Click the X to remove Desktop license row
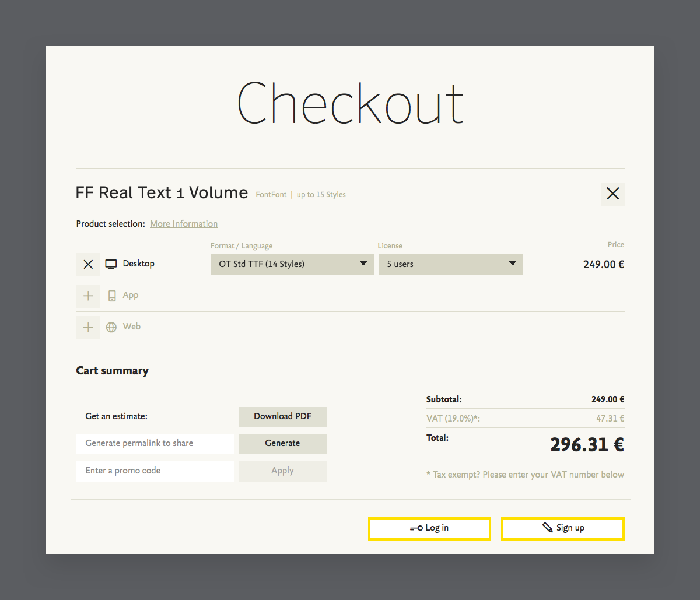This screenshot has width=700, height=600. pos(88,264)
